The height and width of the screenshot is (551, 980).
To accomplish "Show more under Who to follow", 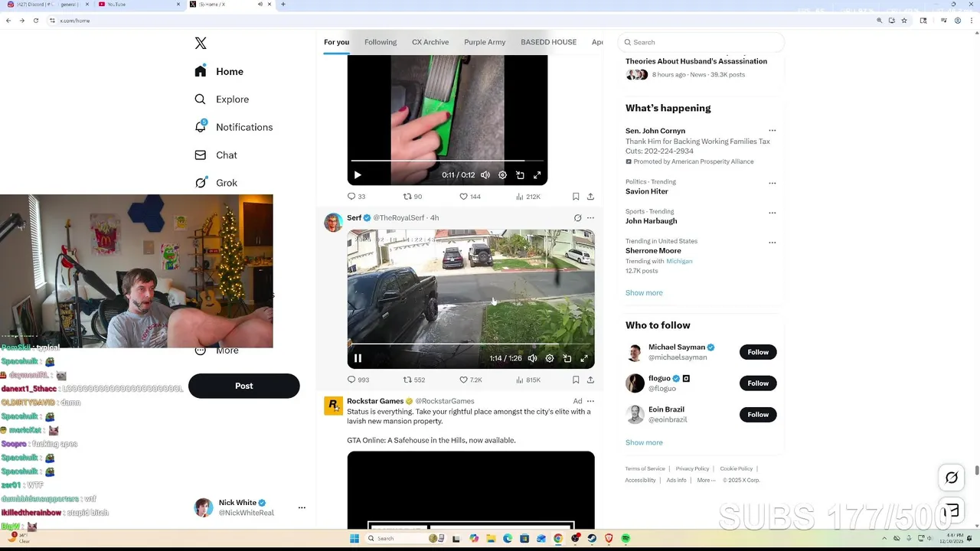I will pos(644,443).
